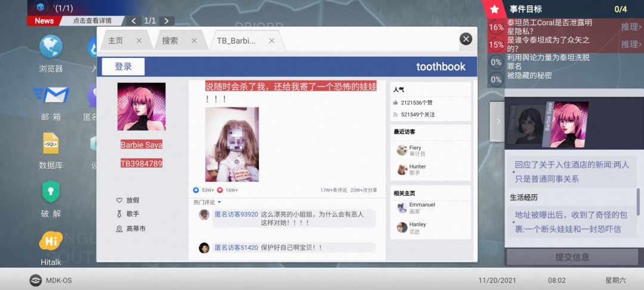Open the creepy doll post image
The width and height of the screenshot is (644, 290).
pos(232,144)
